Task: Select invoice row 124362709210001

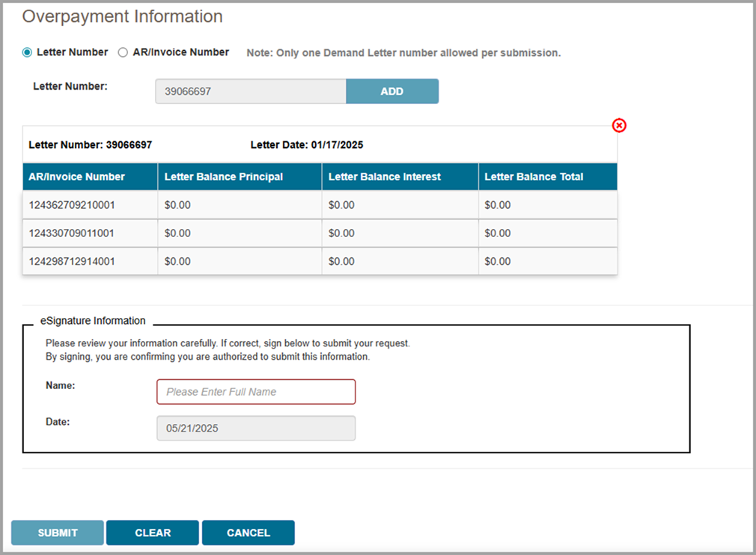Action: tap(90, 204)
